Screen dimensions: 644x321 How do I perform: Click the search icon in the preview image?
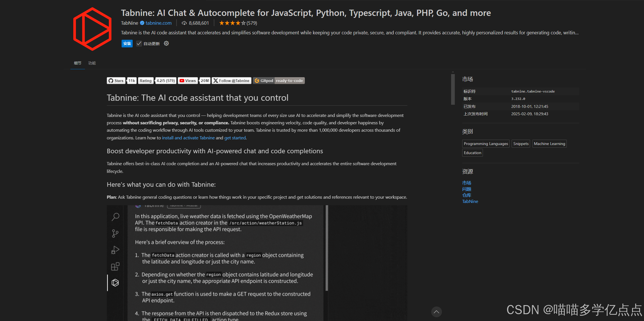(115, 217)
